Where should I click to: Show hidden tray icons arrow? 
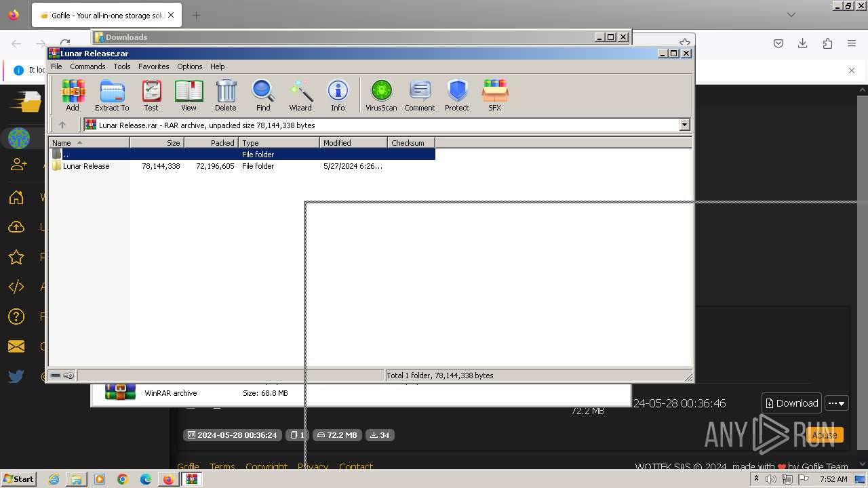[x=757, y=479]
